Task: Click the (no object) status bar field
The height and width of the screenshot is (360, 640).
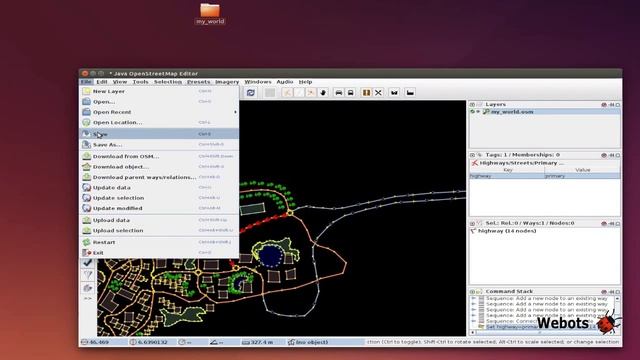Action: pyautogui.click(x=311, y=342)
